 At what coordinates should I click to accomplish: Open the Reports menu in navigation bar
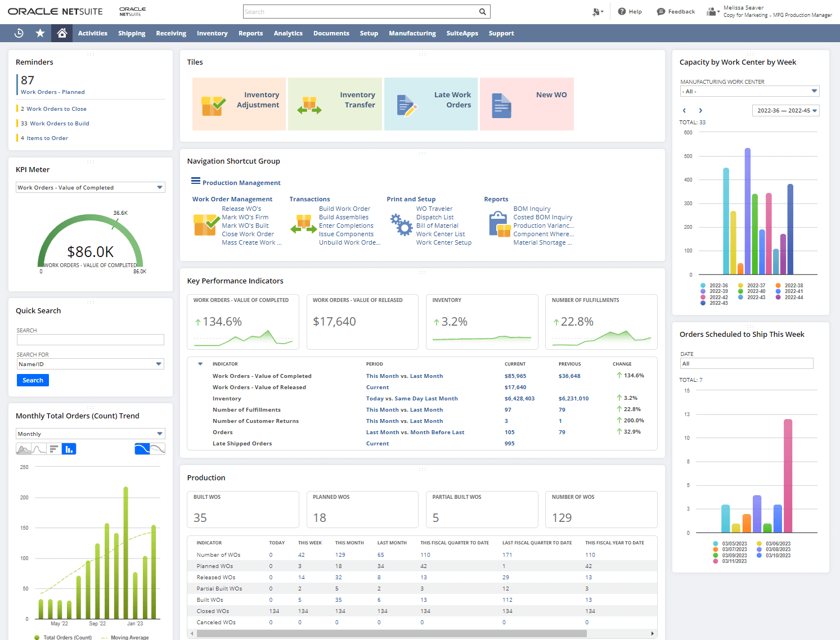point(250,33)
